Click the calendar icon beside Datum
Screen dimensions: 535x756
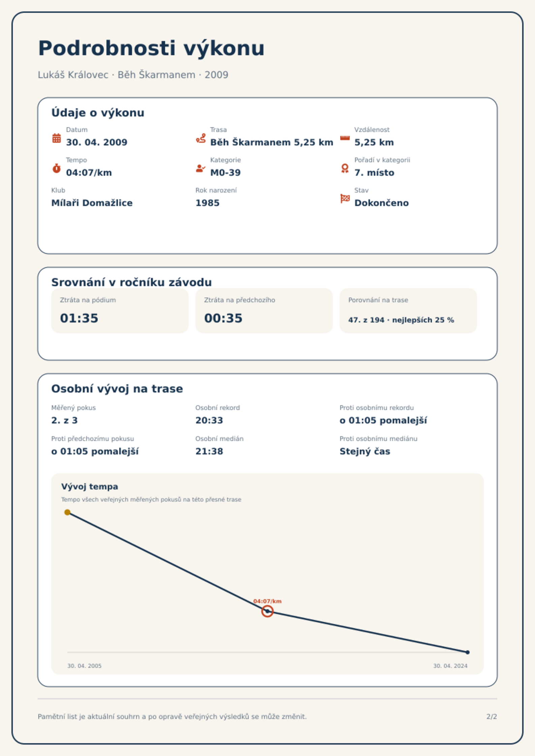pos(57,138)
